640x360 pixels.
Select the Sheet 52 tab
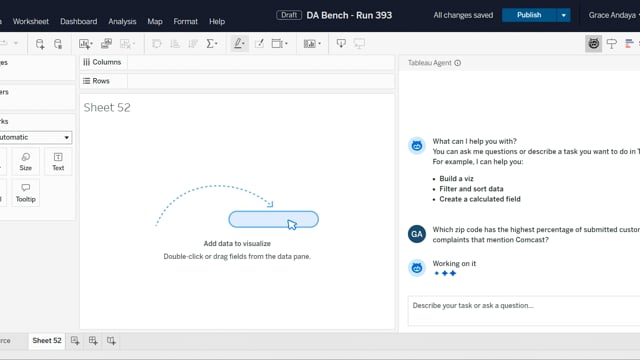point(47,340)
